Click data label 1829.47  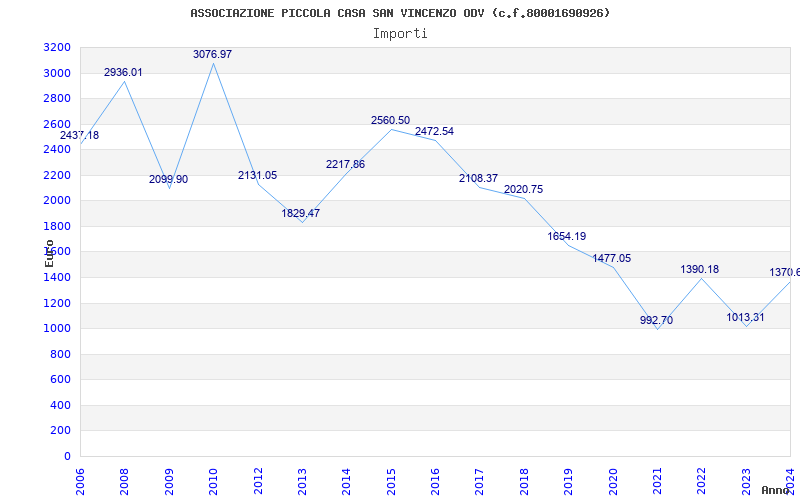(x=301, y=213)
